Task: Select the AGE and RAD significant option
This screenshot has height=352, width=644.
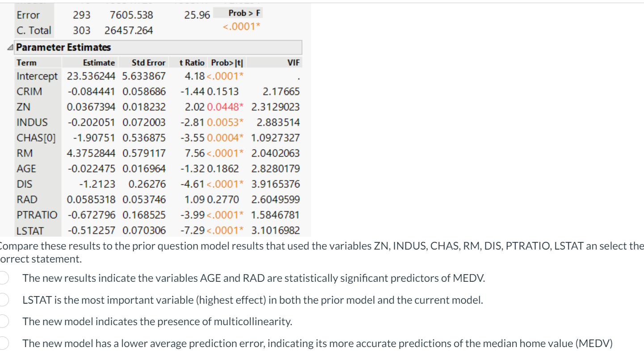Action: 4,278
